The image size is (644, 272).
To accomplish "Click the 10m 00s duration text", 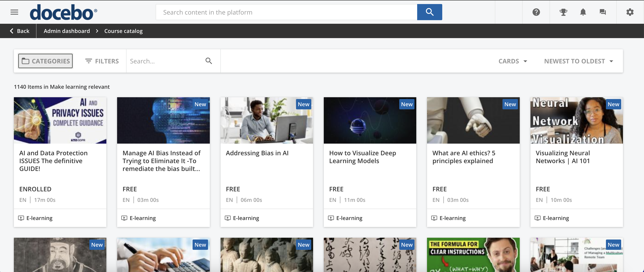I will 561,200.
